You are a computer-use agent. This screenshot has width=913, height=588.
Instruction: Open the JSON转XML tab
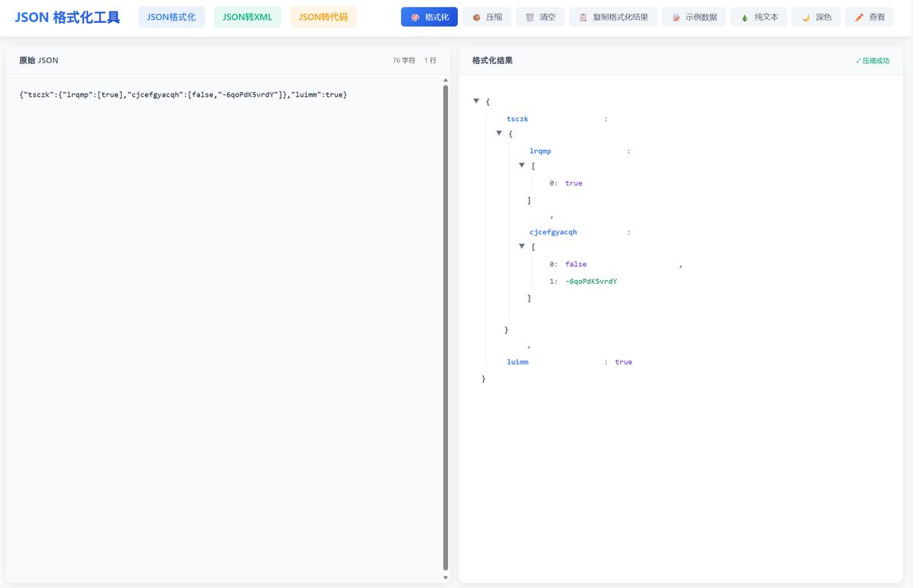247,17
